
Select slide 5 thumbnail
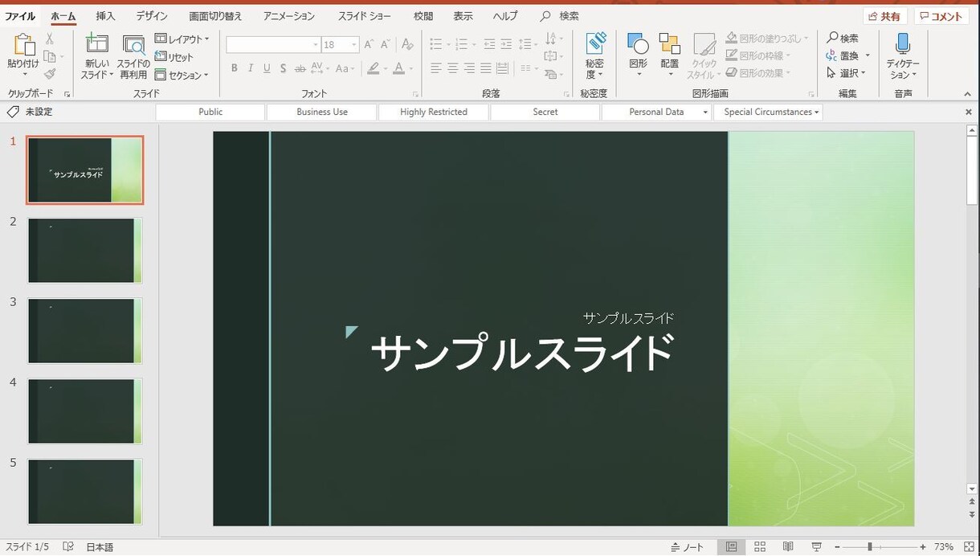click(85, 491)
